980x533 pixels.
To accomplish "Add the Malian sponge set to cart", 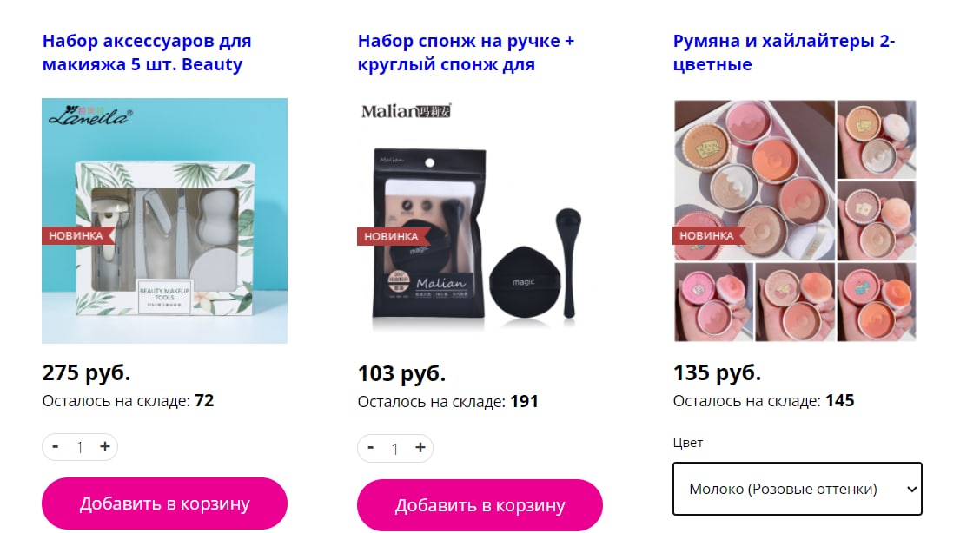I will 480,505.
